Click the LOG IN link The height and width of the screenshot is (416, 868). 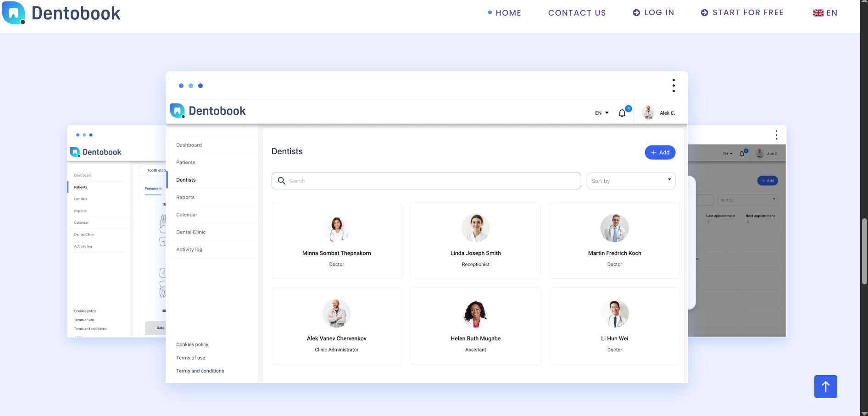[x=659, y=12]
